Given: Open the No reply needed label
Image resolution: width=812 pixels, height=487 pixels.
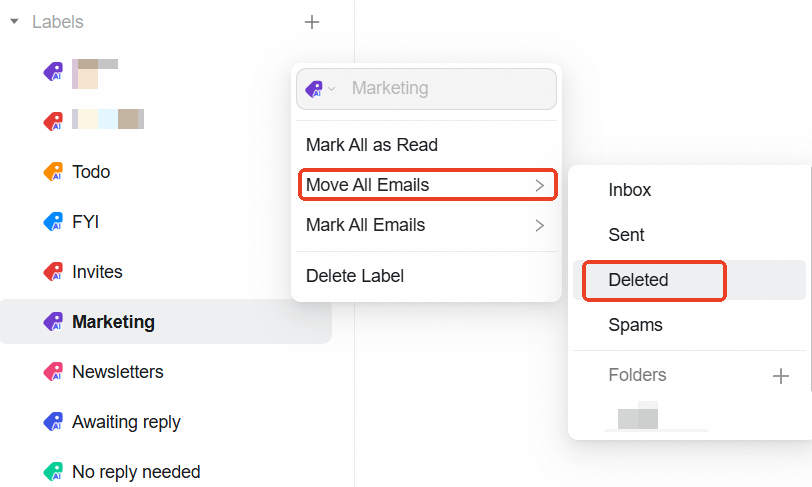Looking at the screenshot, I should tap(136, 471).
